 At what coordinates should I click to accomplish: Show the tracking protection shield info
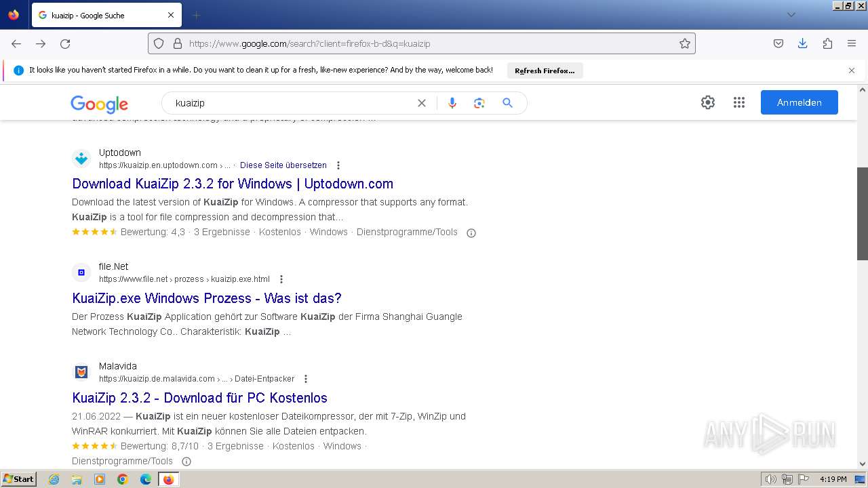(x=159, y=43)
